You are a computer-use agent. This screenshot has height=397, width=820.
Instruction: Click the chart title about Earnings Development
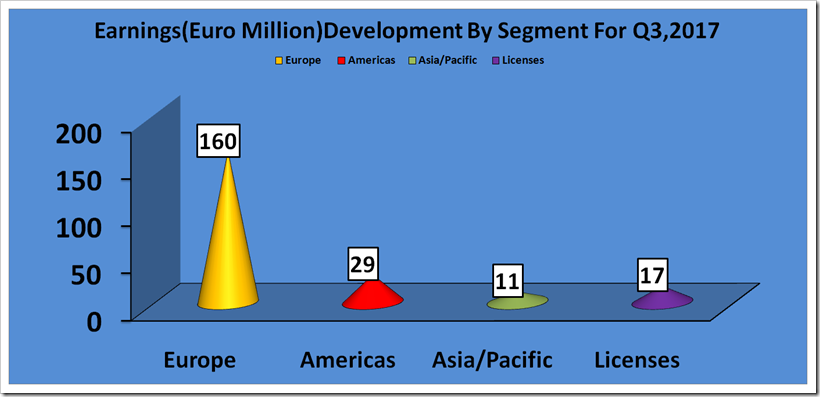pyautogui.click(x=407, y=31)
